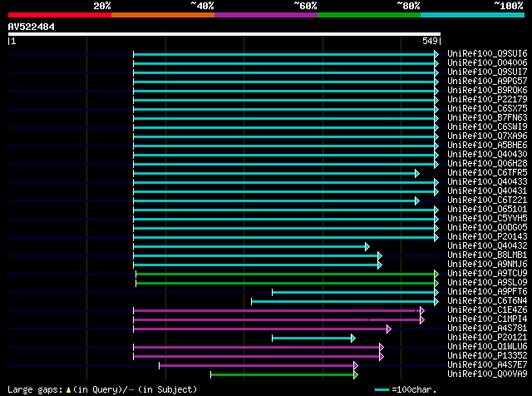Select label UniRef100_A9SL09

(x=487, y=283)
